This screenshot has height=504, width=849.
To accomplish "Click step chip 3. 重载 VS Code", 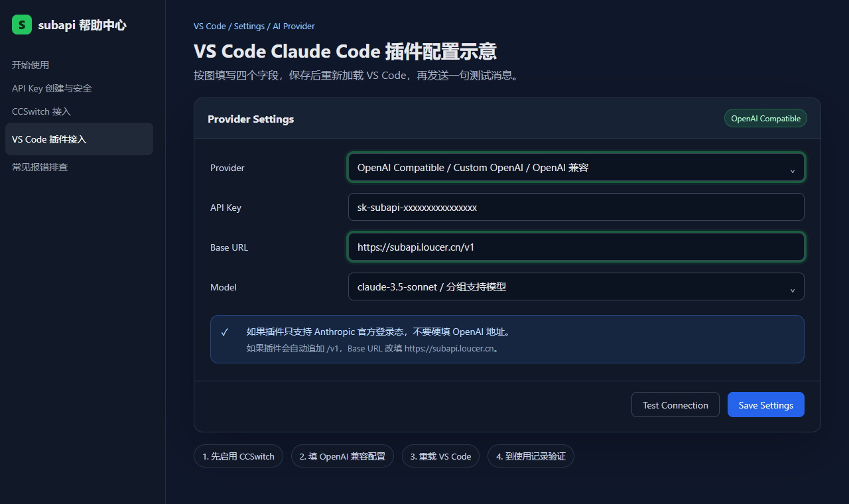I will (440, 456).
